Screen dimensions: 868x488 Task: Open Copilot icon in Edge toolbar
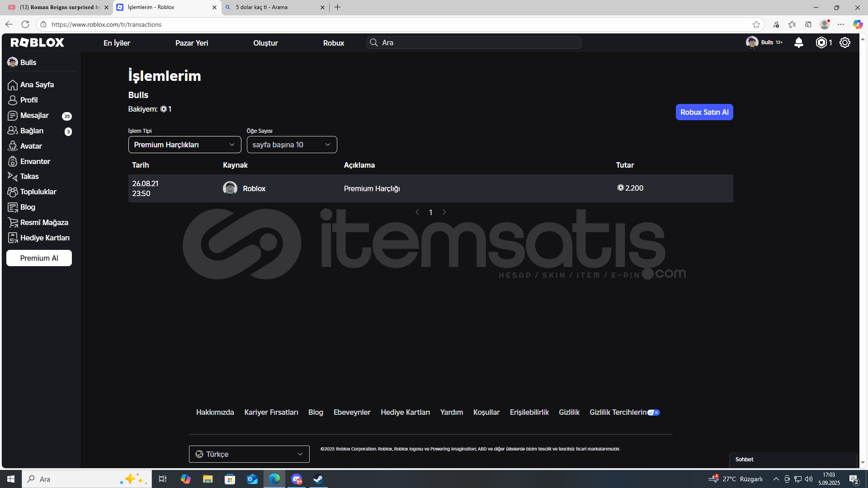tap(858, 24)
